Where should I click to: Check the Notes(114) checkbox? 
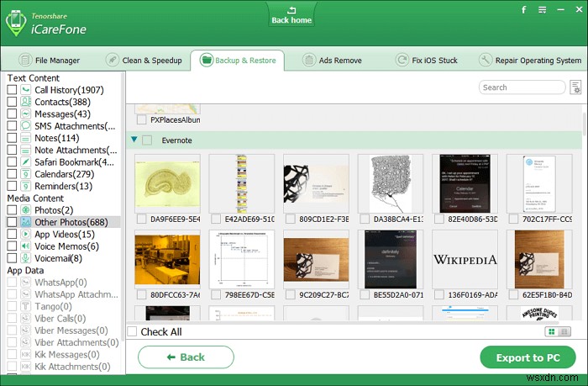click(x=12, y=138)
